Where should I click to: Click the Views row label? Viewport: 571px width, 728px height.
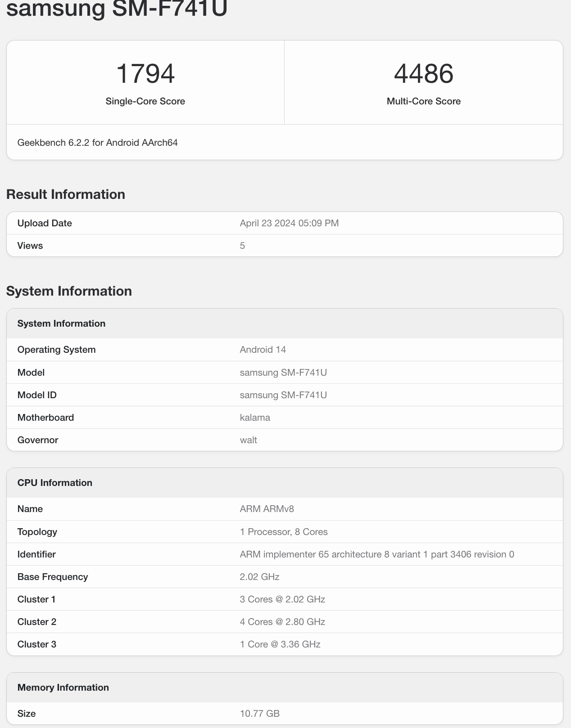[x=30, y=246]
